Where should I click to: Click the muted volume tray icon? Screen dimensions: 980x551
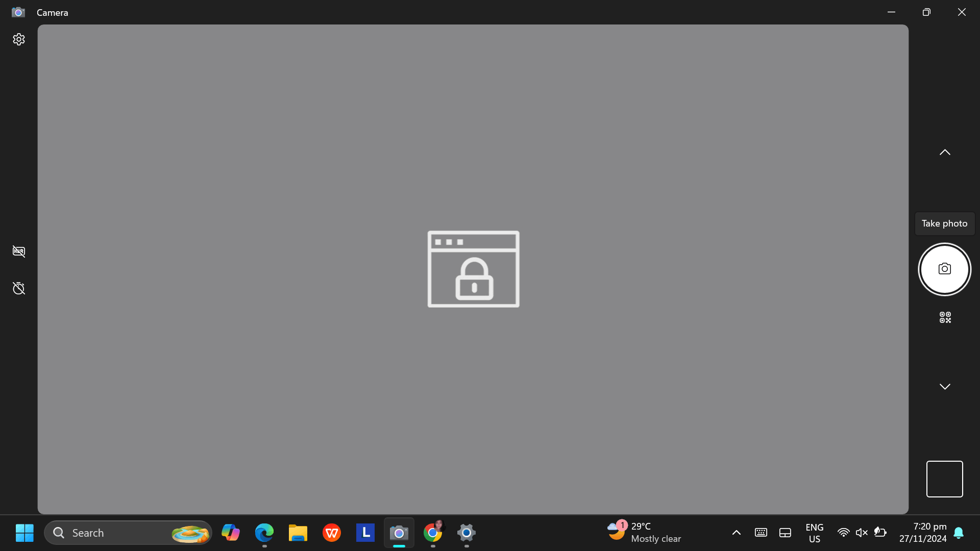click(x=862, y=533)
